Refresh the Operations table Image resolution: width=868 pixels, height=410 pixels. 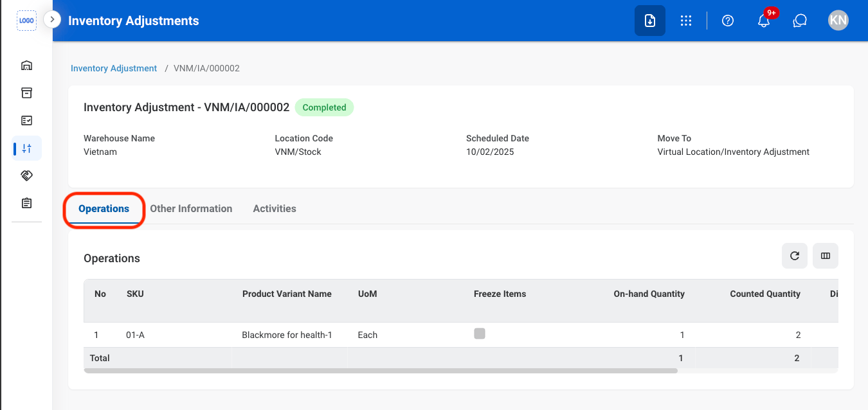(795, 256)
